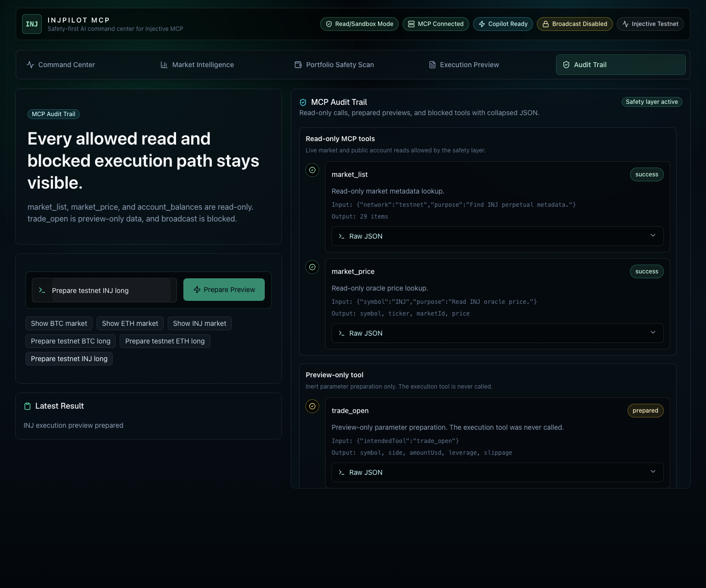This screenshot has width=706, height=588.
Task: Expand Raw JSON for market_price
Action: (x=498, y=333)
